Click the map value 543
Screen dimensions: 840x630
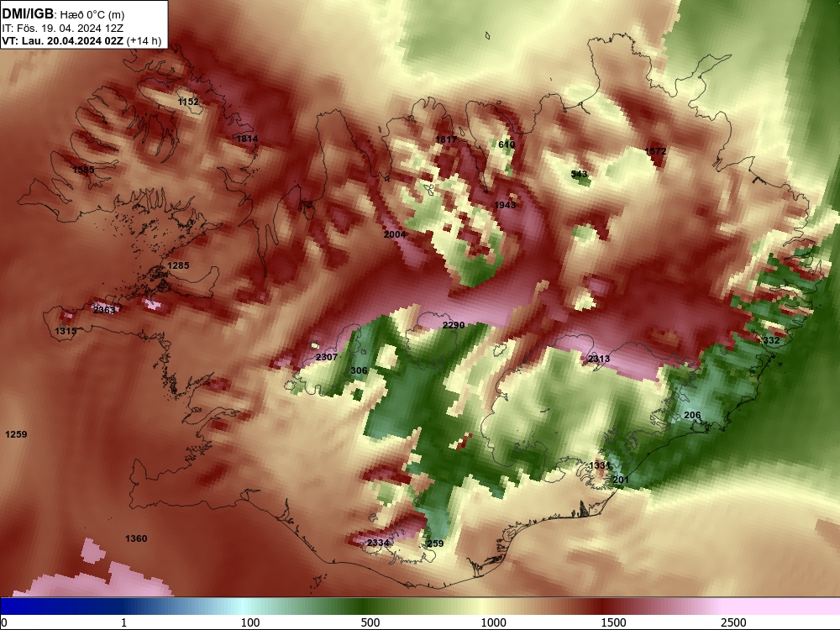point(579,174)
